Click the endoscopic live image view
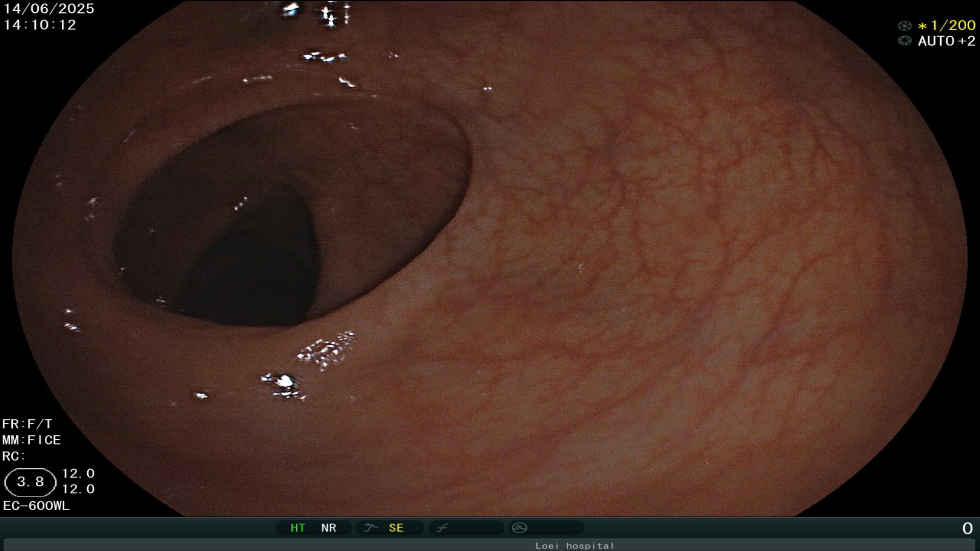 coord(490,258)
